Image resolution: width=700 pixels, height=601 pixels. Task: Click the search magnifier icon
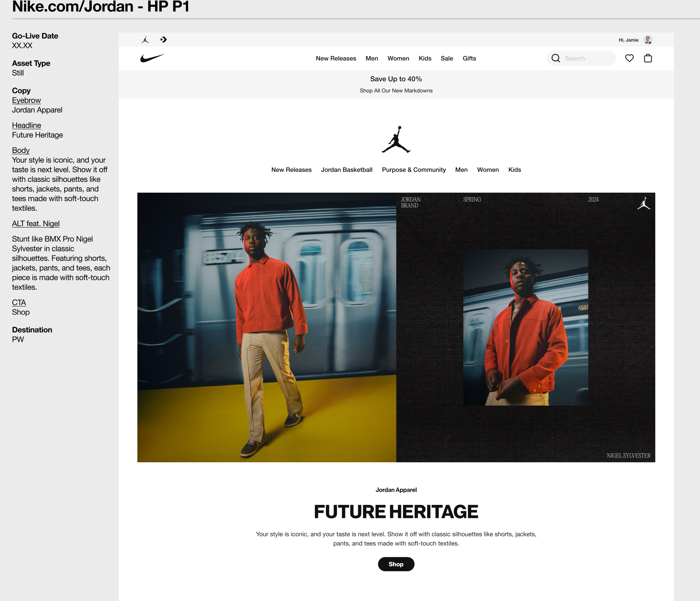(556, 58)
